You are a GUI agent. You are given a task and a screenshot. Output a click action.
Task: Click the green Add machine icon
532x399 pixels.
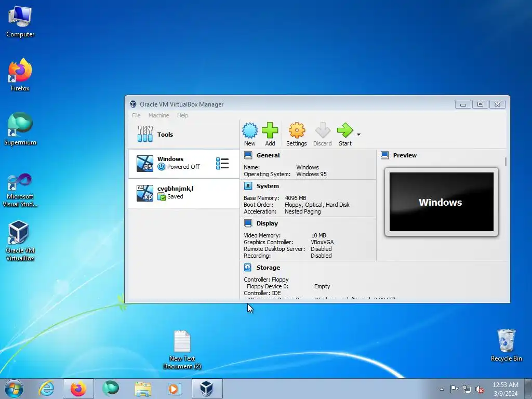pos(270,130)
